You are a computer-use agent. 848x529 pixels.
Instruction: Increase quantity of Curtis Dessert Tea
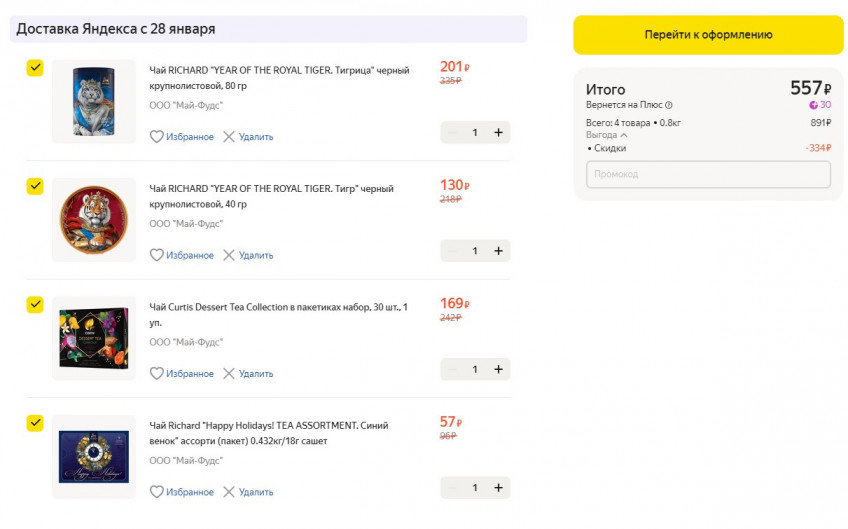coord(498,369)
